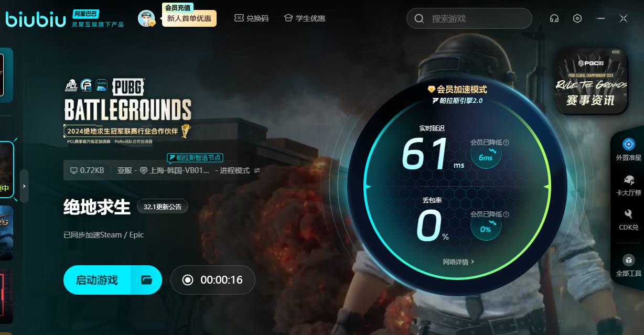The image size is (644, 335).
Task: Click the left arrow on gauge ring
Action: [368, 187]
